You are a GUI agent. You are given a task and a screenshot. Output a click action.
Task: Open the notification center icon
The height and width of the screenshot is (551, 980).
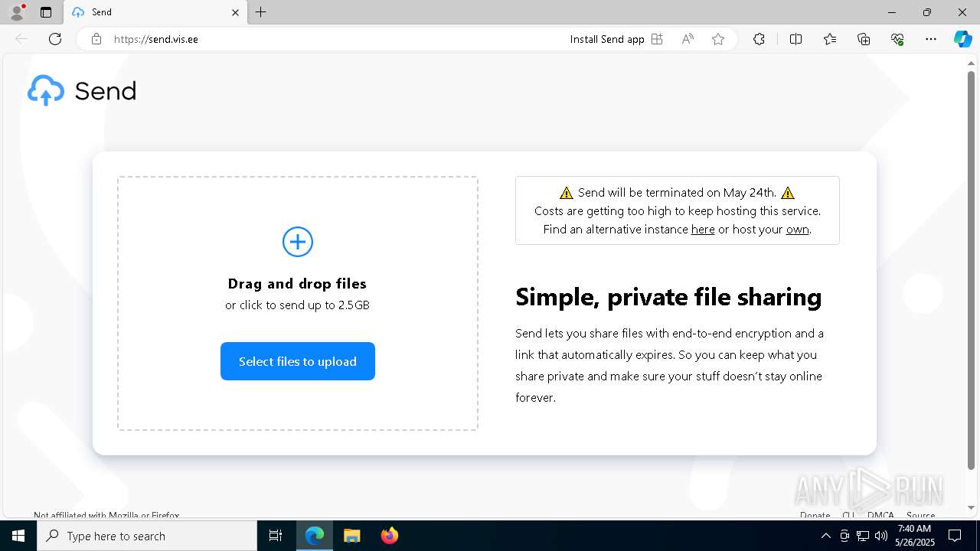[955, 536]
